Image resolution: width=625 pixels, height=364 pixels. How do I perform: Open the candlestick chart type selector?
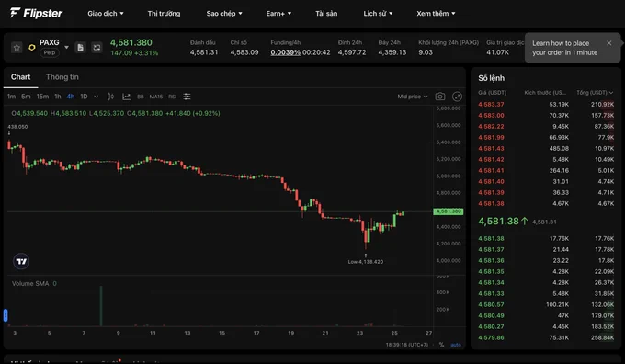click(110, 97)
